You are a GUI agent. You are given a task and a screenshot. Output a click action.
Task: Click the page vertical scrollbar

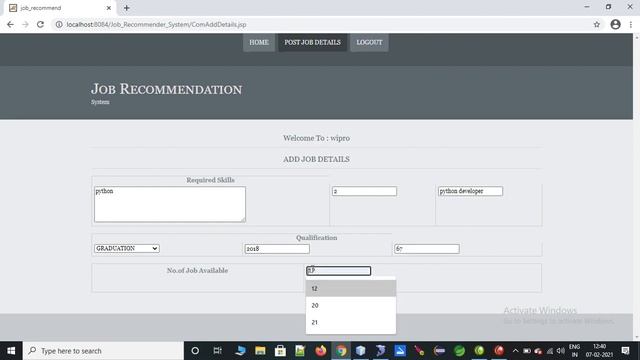pos(636,187)
